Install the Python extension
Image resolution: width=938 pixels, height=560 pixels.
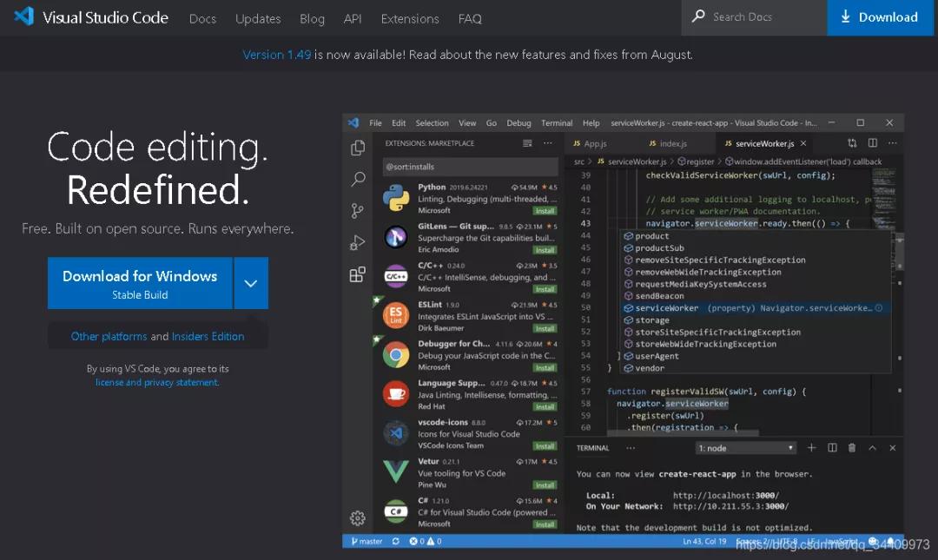click(x=545, y=211)
